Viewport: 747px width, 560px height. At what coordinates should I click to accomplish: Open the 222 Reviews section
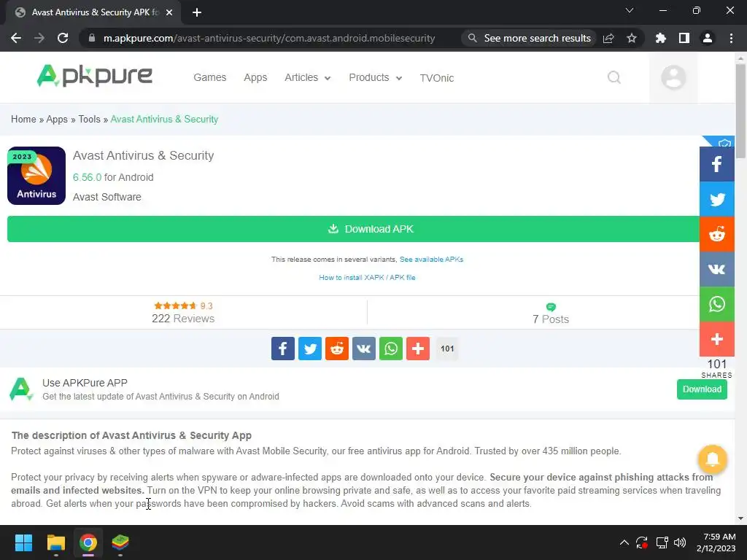click(183, 313)
